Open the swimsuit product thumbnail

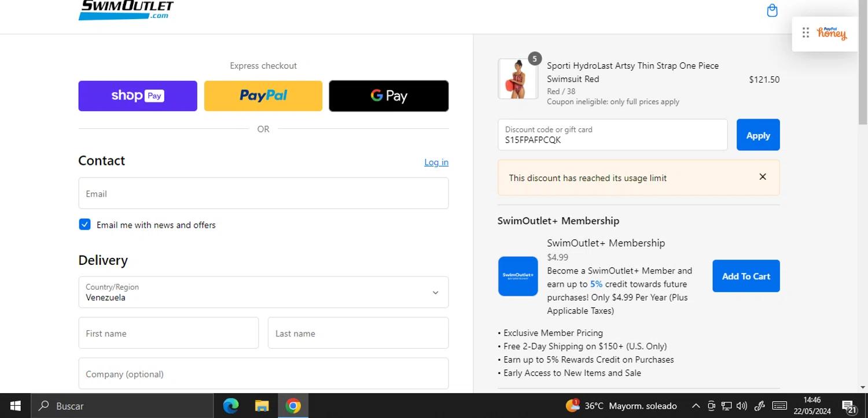pos(518,79)
